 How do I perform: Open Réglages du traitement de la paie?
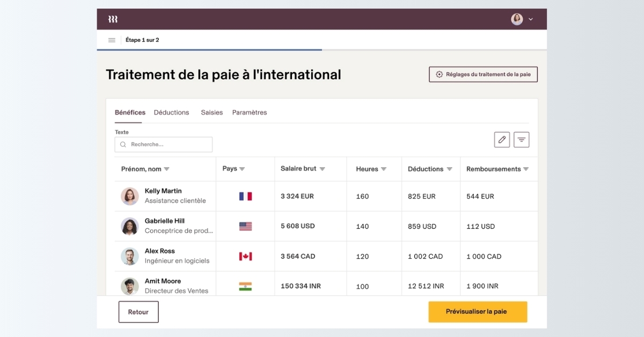[x=483, y=75]
